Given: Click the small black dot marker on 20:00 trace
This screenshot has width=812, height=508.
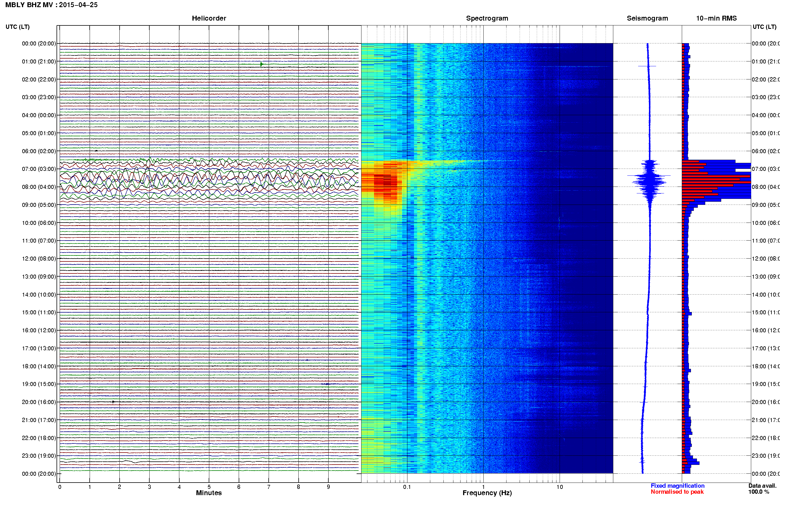Looking at the screenshot, I should tap(113, 402).
